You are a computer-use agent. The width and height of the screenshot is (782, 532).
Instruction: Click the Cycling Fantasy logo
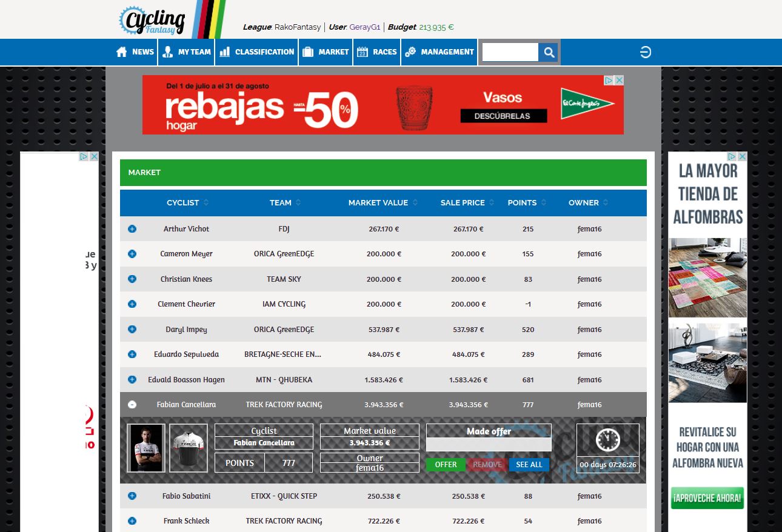click(x=152, y=21)
